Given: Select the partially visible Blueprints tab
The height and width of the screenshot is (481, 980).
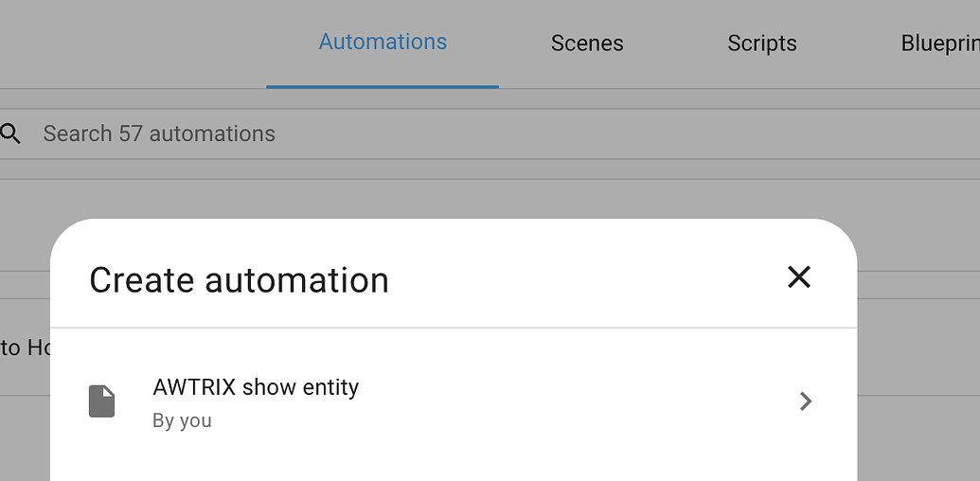Looking at the screenshot, I should click(x=939, y=44).
